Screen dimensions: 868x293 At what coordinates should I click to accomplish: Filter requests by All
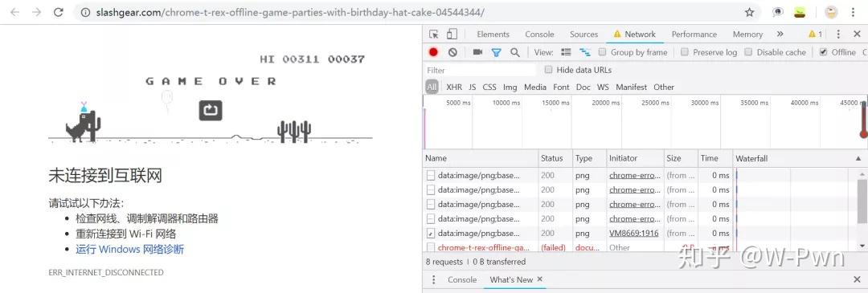432,87
